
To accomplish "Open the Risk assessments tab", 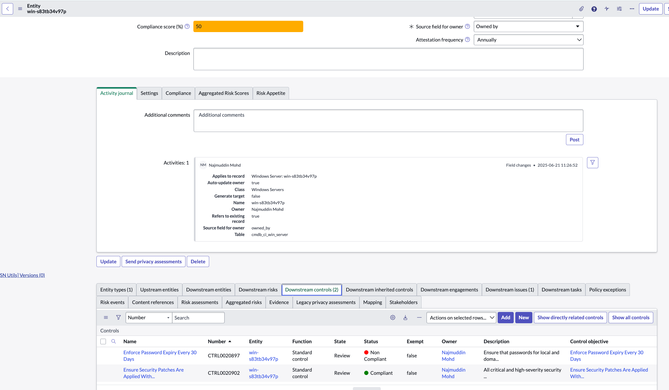I will click(x=200, y=302).
